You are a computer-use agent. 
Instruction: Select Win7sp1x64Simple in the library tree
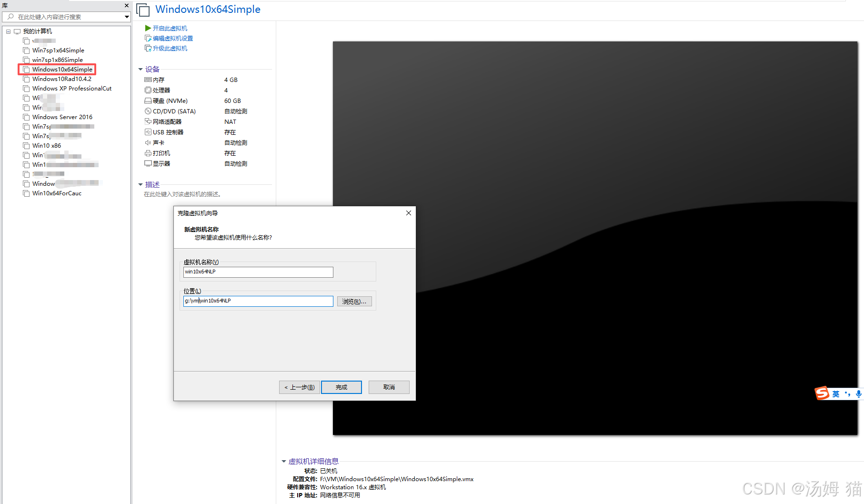58,50
